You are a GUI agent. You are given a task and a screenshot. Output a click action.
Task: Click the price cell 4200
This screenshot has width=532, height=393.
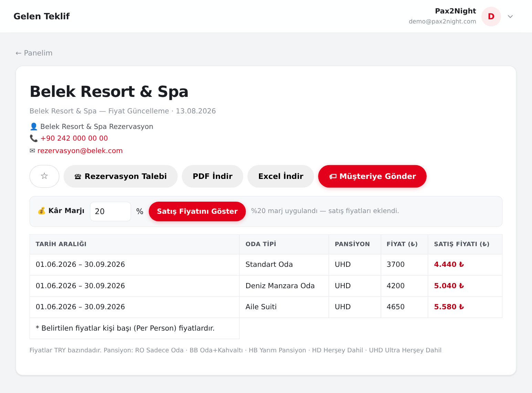(404, 286)
